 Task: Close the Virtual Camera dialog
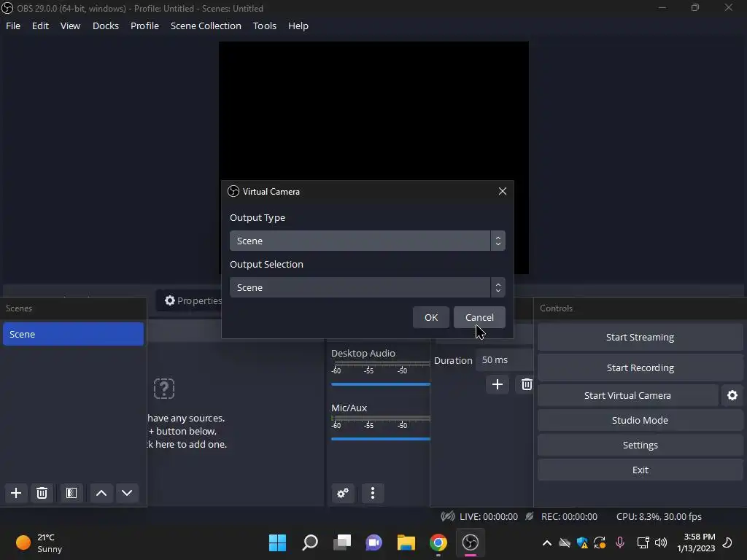coord(502,191)
